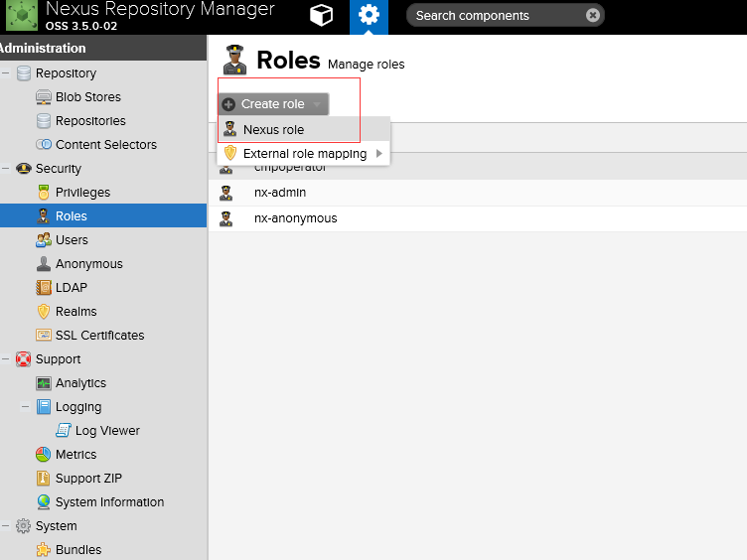Open SSL Certificates page
The width and height of the screenshot is (747, 560).
(x=100, y=336)
